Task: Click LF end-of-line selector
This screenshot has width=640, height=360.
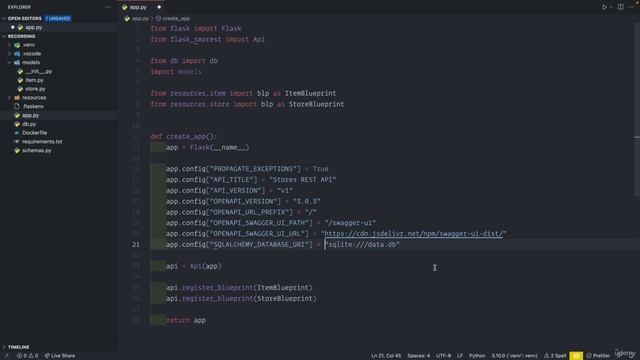Action: tap(460, 356)
